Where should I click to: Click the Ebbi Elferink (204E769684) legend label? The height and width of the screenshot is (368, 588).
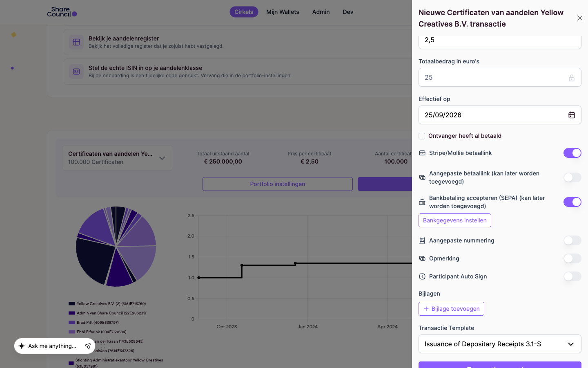pos(102,332)
